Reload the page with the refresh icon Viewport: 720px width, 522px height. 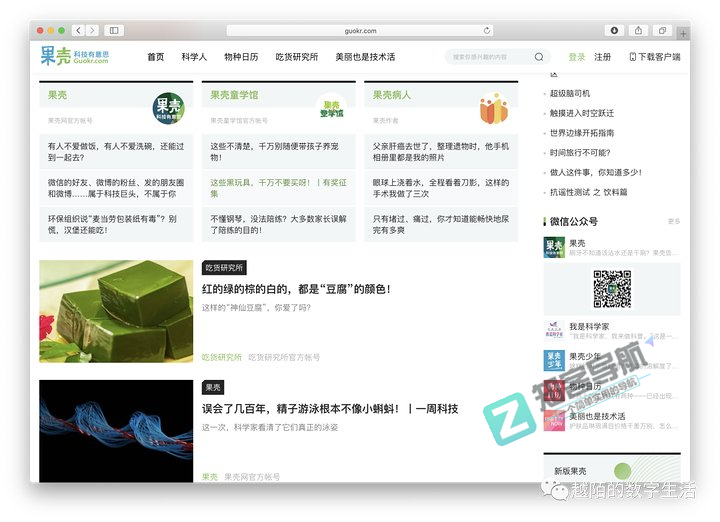point(486,30)
